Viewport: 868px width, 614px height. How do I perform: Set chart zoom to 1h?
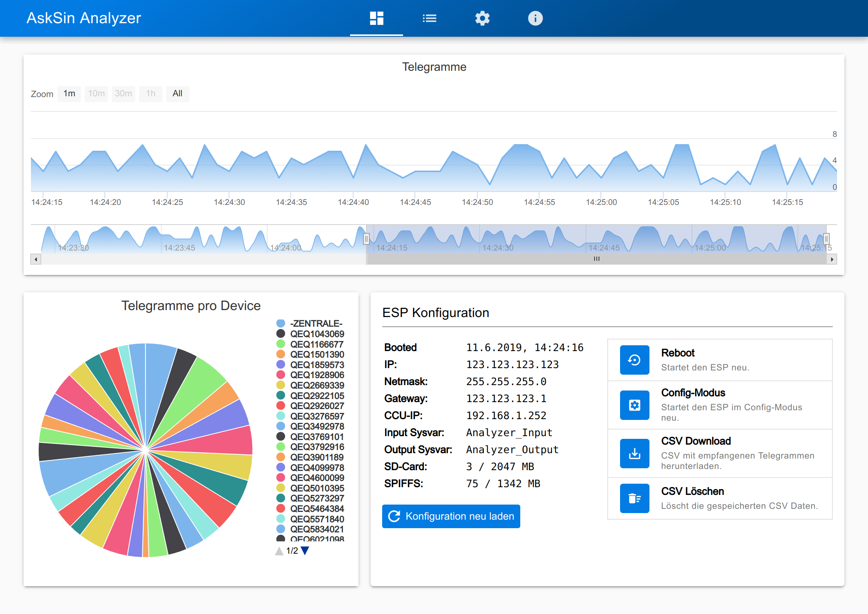click(150, 94)
